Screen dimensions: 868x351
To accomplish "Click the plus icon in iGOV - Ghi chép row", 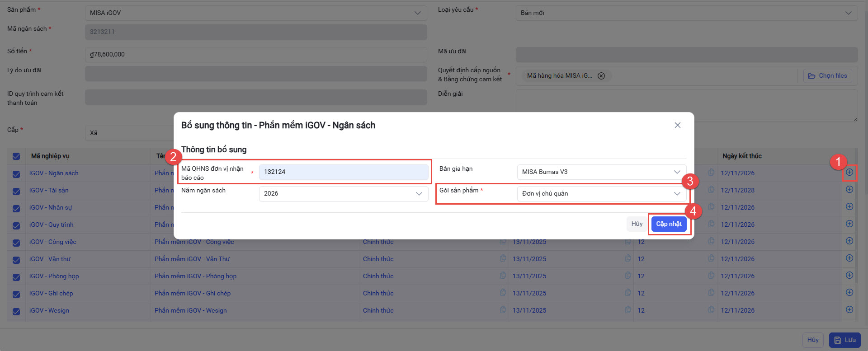I will [849, 292].
